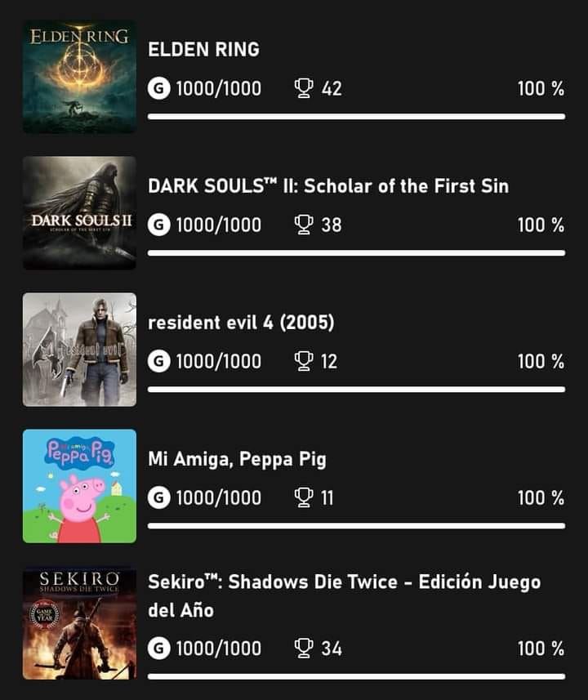Screen dimensions: 588x700
Task: Click Gamerscore G icon for Resident Evil 4
Action: [159, 361]
